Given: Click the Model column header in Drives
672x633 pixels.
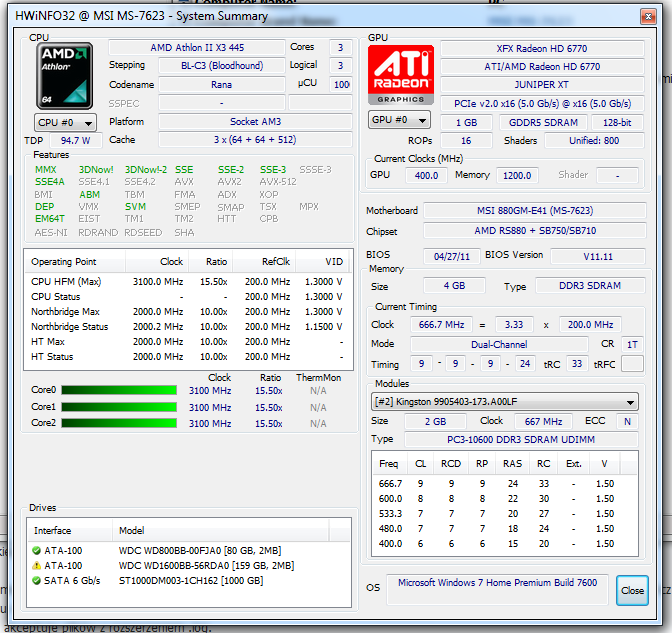Looking at the screenshot, I should [x=221, y=531].
